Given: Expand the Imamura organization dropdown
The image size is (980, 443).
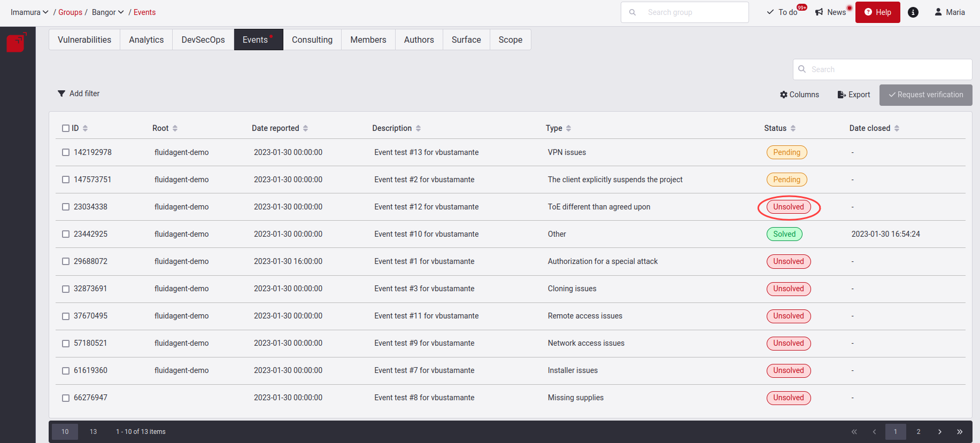Looking at the screenshot, I should click(29, 12).
